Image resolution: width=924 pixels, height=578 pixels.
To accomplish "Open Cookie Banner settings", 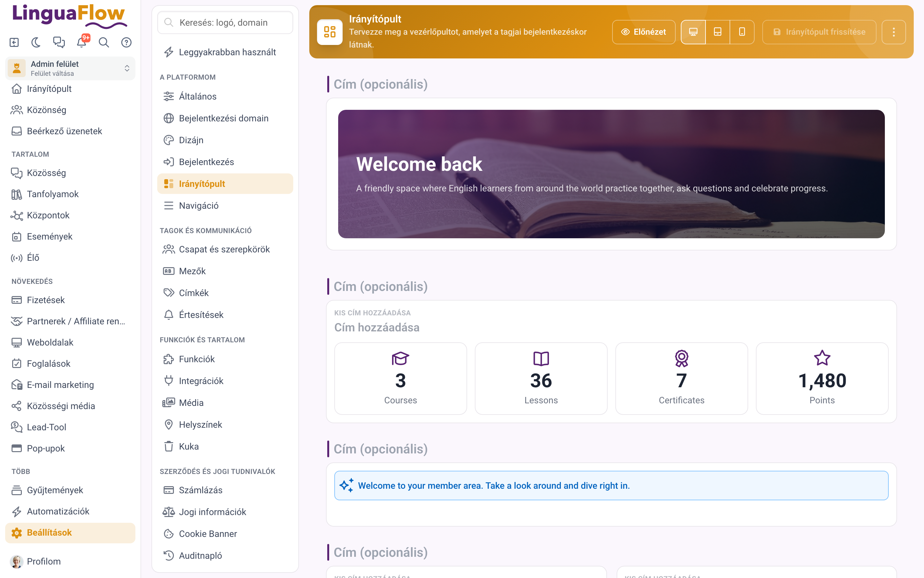I will tap(225, 534).
